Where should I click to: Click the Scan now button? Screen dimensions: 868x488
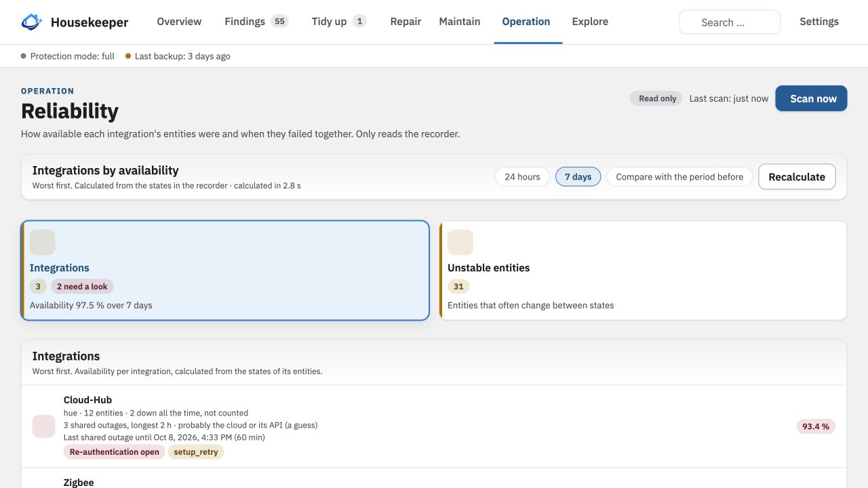(811, 98)
